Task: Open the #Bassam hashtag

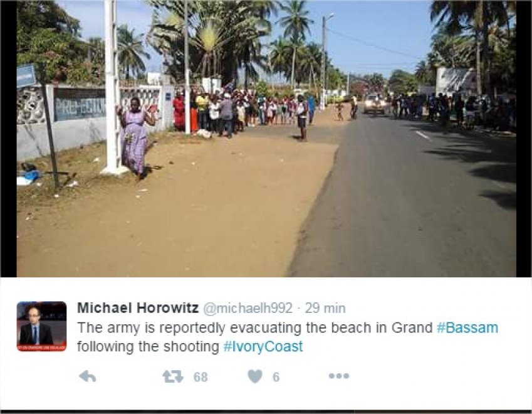Action: pos(467,327)
